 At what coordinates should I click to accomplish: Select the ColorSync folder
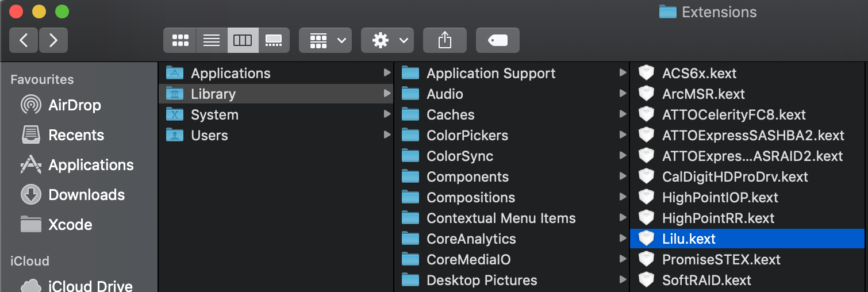tap(460, 156)
